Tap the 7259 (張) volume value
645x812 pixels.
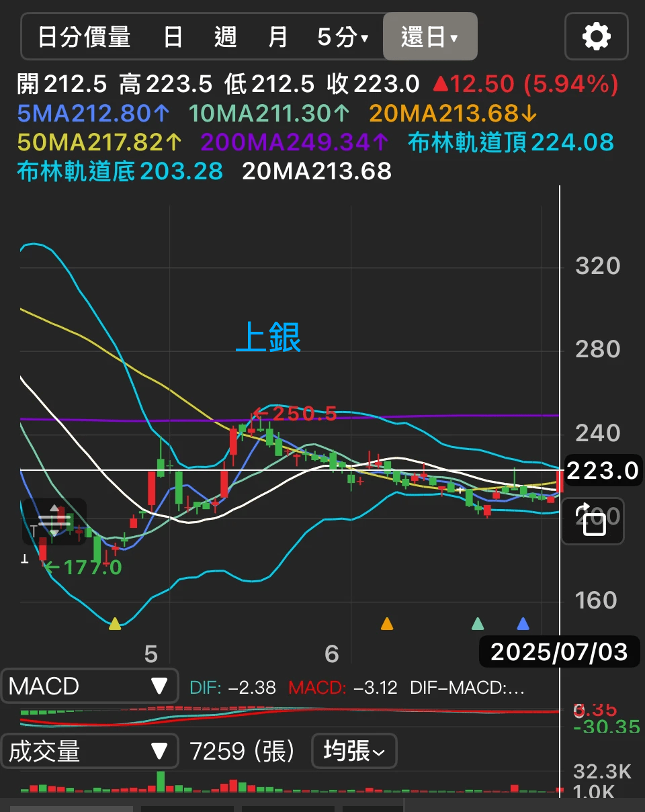(x=242, y=751)
